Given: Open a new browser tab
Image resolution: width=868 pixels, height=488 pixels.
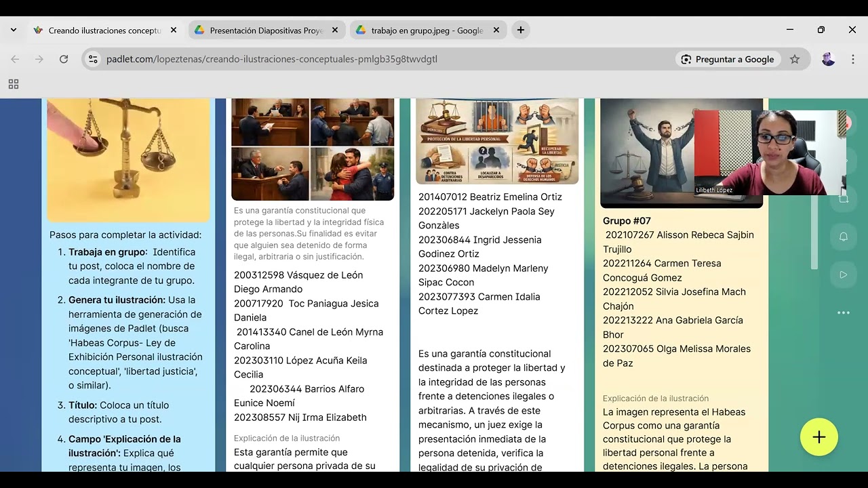Looking at the screenshot, I should coord(520,30).
